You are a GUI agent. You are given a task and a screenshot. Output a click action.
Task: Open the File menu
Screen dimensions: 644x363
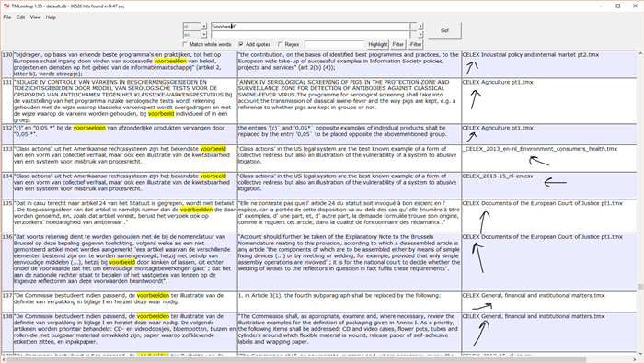(7, 17)
